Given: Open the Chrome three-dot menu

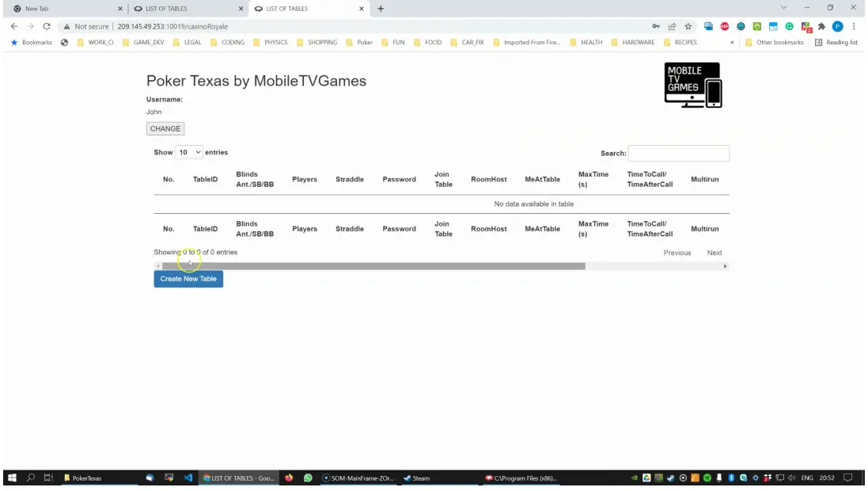Looking at the screenshot, I should point(853,26).
